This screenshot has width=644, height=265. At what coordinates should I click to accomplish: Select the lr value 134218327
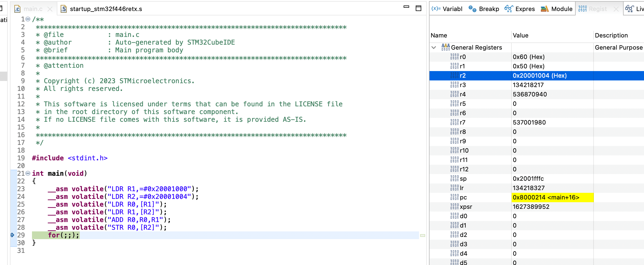(529, 188)
